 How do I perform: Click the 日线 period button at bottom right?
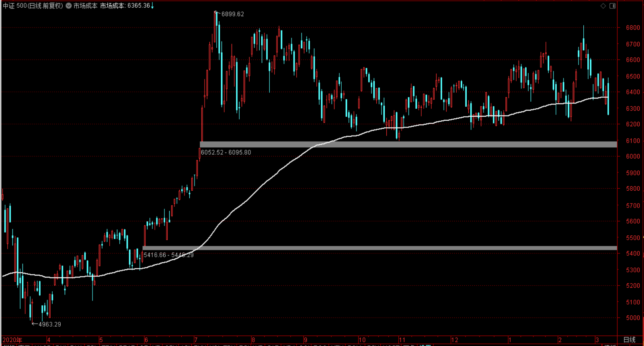629,340
